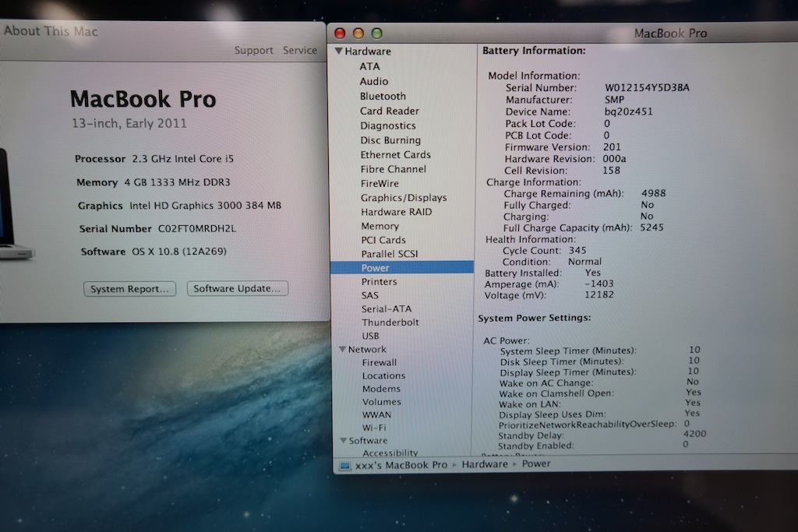Click the Cycle Count value 345
The height and width of the screenshot is (532, 798).
[577, 250]
